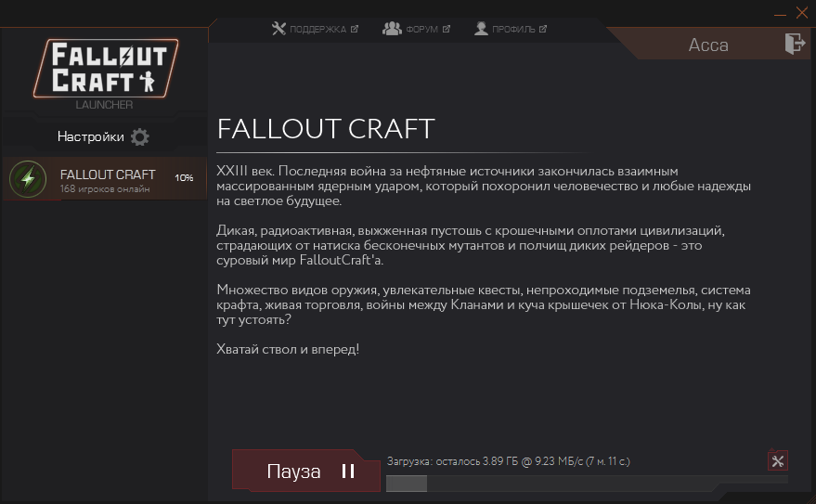Click the download progress bar
This screenshot has height=504, width=816.
coord(587,484)
